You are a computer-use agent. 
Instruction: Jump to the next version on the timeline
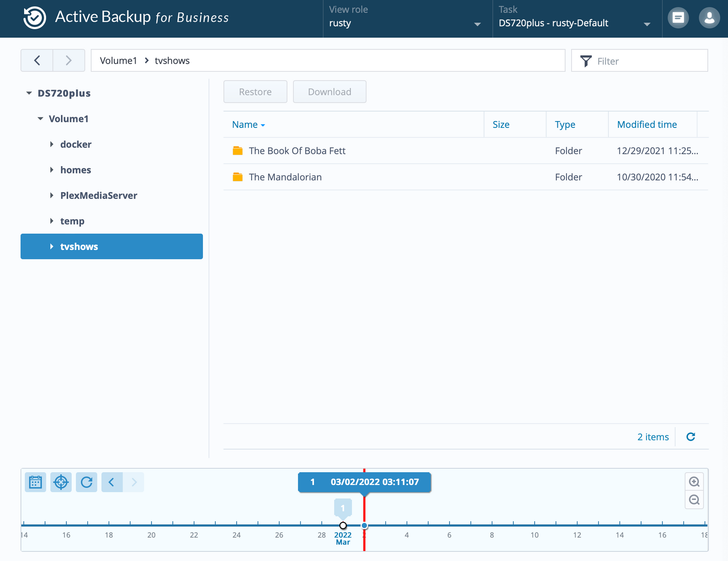pos(134,482)
